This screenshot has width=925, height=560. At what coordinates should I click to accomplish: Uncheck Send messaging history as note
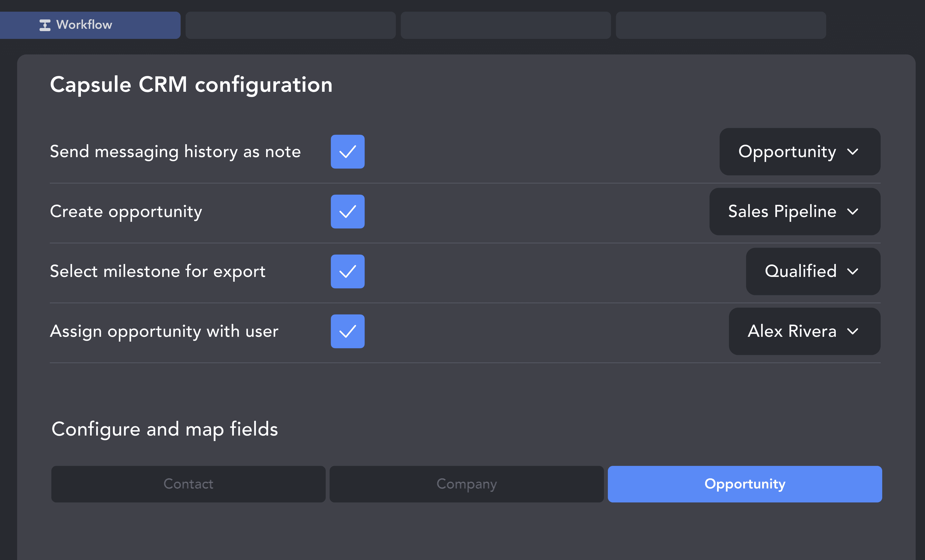click(347, 152)
